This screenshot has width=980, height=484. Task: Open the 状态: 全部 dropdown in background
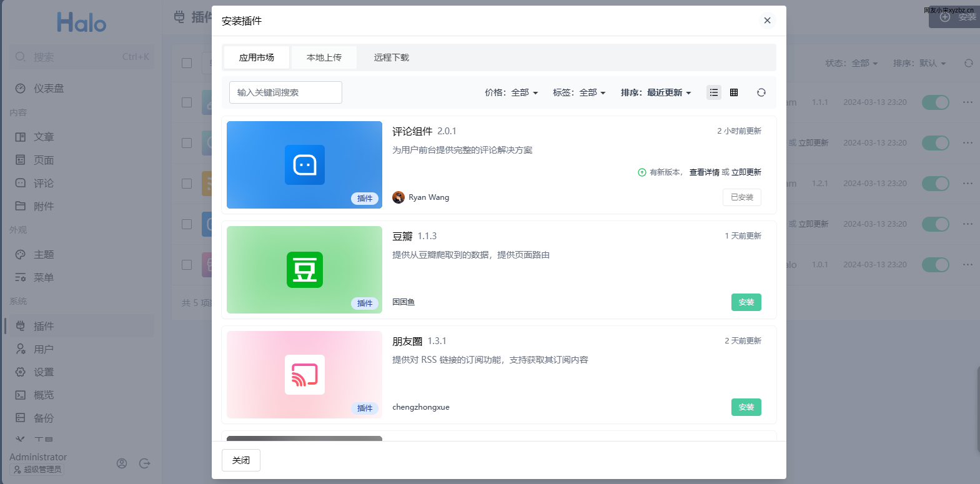tap(851, 63)
